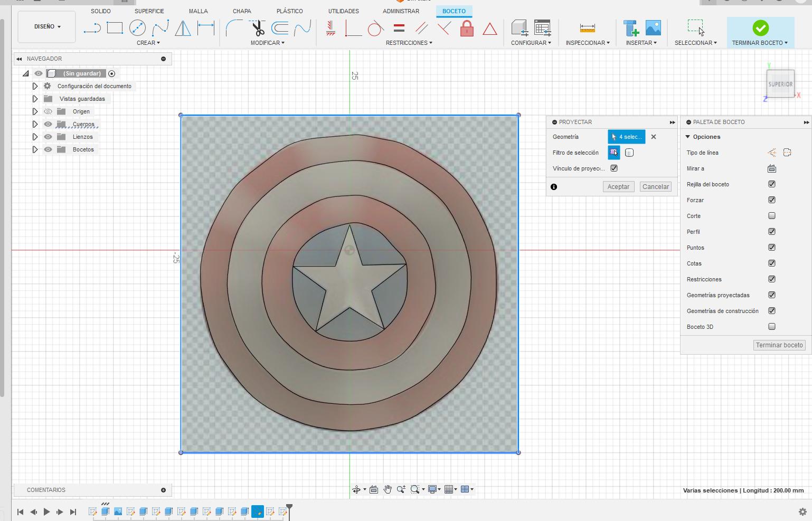Image resolution: width=812 pixels, height=521 pixels.
Task: Toggle the Puntos checkbox
Action: point(772,248)
